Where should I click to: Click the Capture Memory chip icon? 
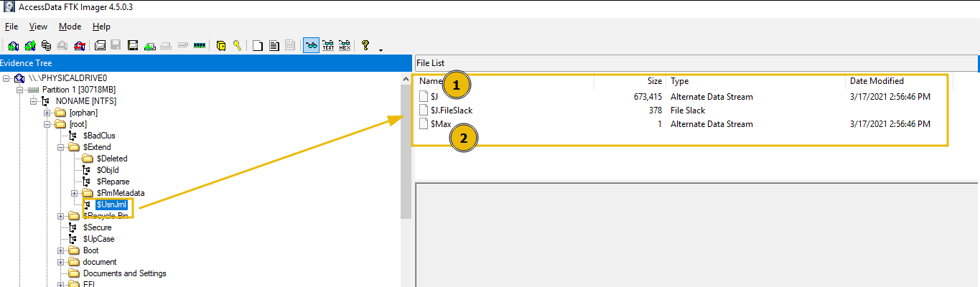pyautogui.click(x=200, y=45)
